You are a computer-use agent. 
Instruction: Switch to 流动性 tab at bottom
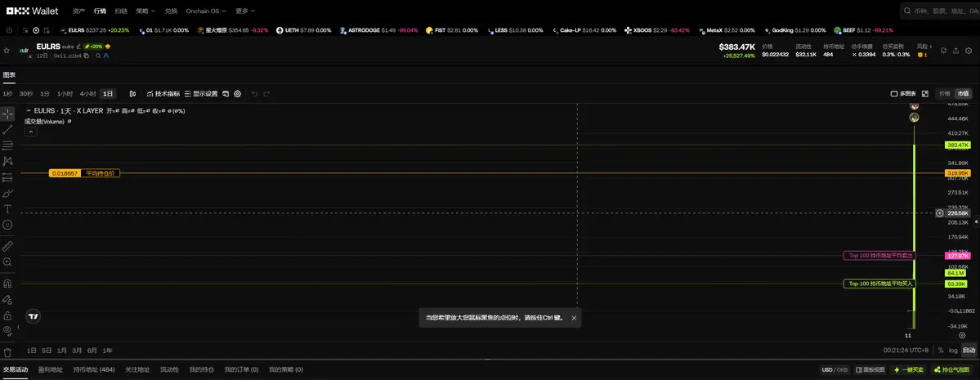[x=169, y=370]
